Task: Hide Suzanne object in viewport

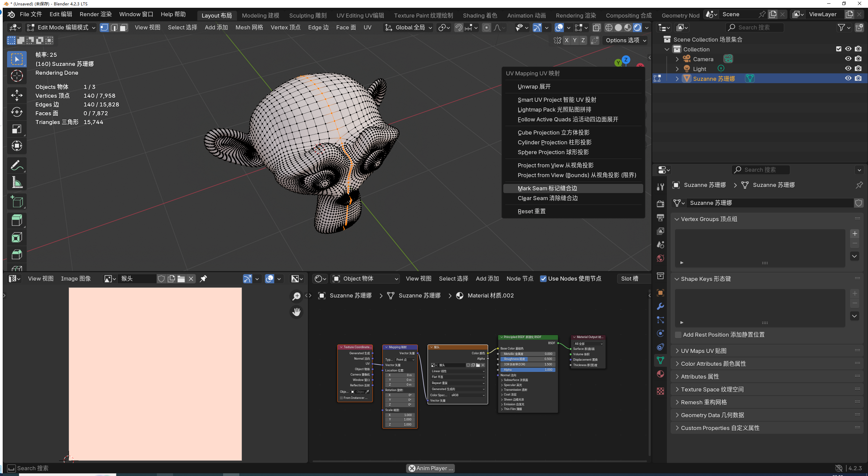Action: 848,78
